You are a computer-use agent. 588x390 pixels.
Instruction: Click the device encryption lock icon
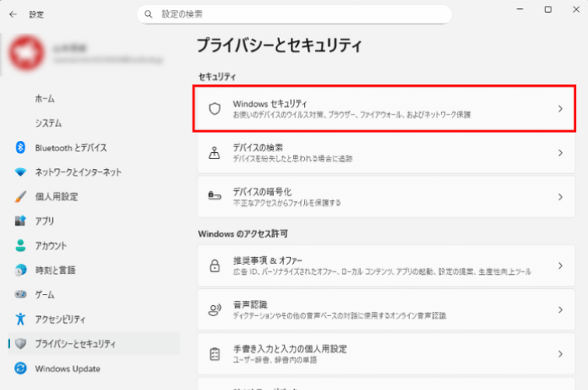214,196
